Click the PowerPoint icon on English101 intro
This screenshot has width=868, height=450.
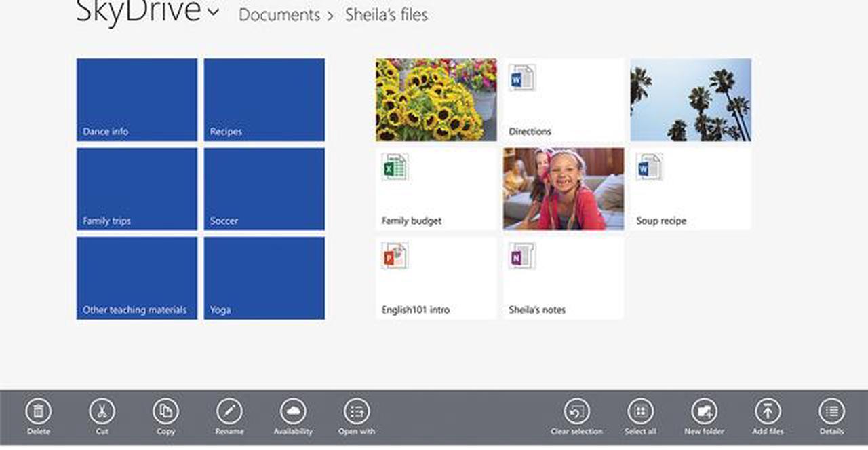point(394,256)
